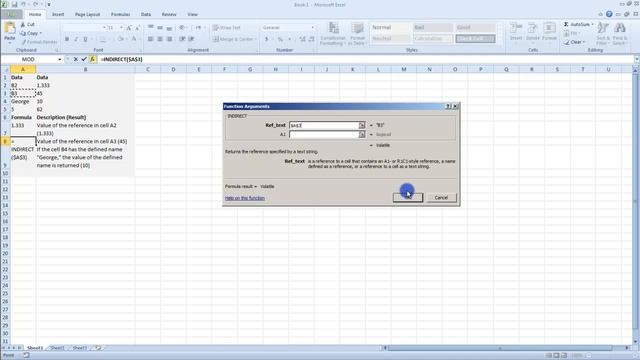This screenshot has height=360, width=640.
Task: Select column C header
Action: (x=148, y=69)
